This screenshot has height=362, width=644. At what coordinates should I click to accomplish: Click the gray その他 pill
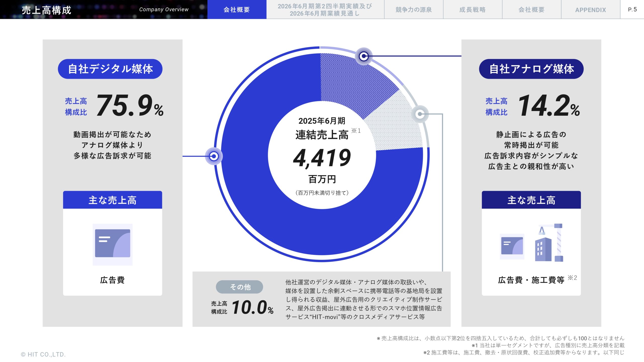coord(239,287)
